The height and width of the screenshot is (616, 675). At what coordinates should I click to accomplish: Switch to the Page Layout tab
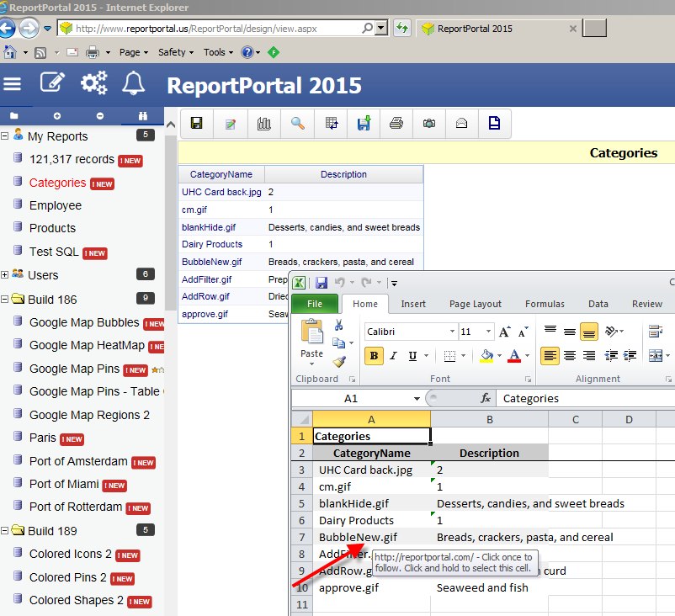pyautogui.click(x=476, y=304)
